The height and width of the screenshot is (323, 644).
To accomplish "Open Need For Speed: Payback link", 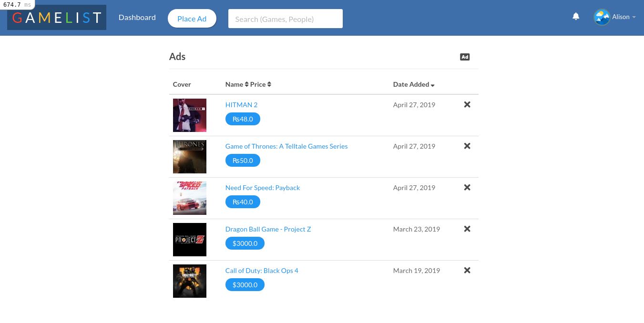I will coord(263,188).
